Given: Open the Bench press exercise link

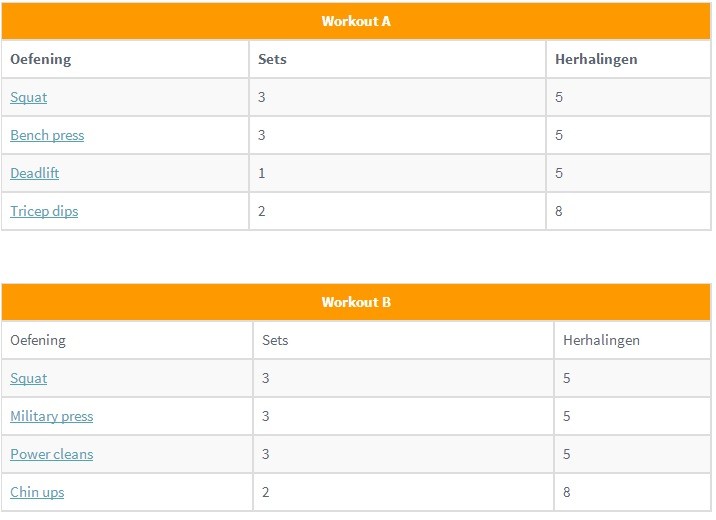Looking at the screenshot, I should click(x=47, y=136).
